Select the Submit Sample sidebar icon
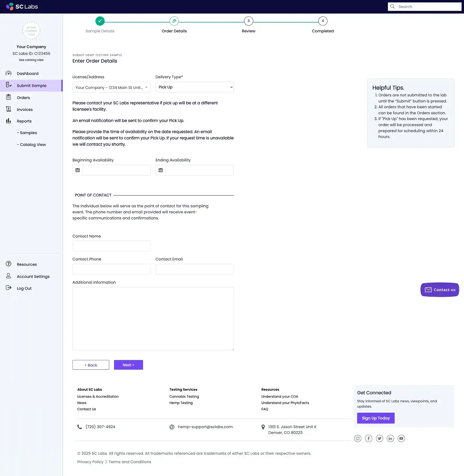Screen dimensions: 464x476 [x=8, y=85]
